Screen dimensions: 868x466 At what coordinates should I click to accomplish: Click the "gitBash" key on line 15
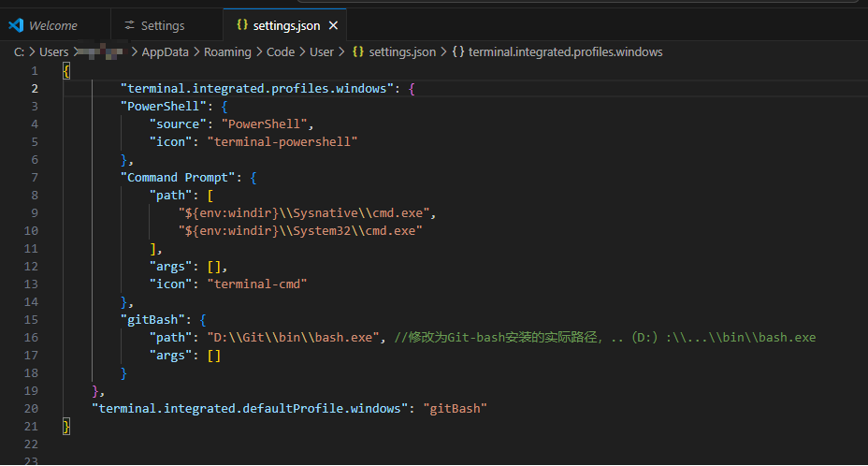(152, 320)
